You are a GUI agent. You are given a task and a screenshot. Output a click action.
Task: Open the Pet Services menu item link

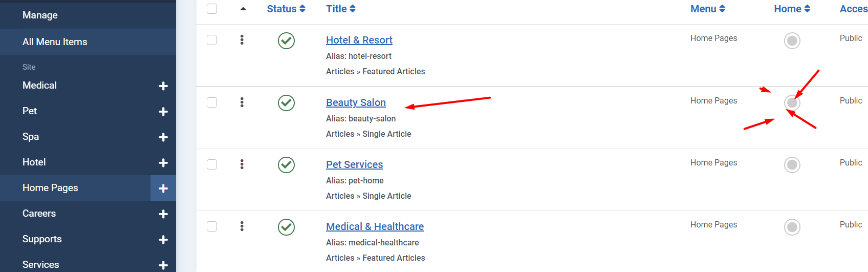(x=354, y=164)
